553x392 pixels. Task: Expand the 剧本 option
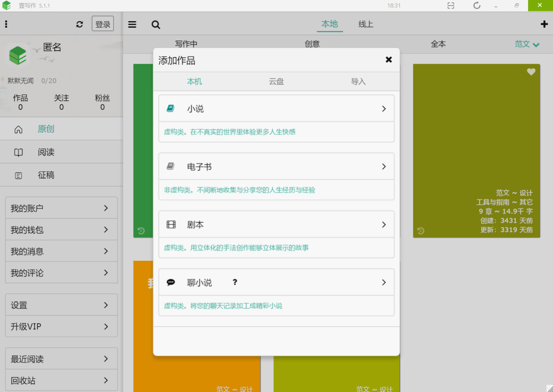tap(383, 225)
